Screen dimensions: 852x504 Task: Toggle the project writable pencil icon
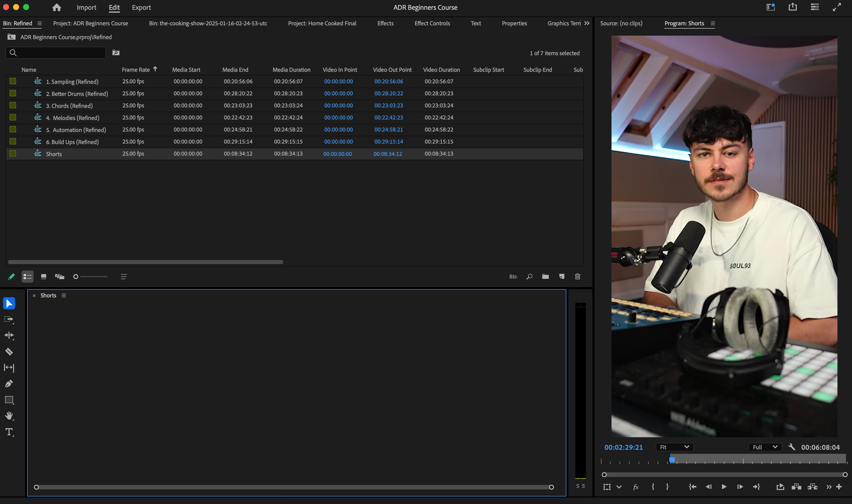pos(11,276)
